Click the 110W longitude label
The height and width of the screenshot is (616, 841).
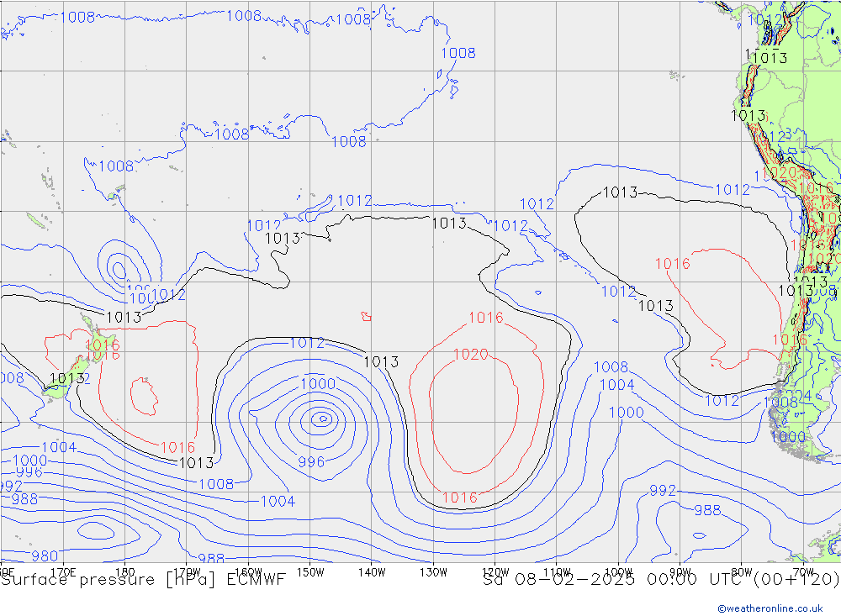pyautogui.click(x=557, y=572)
